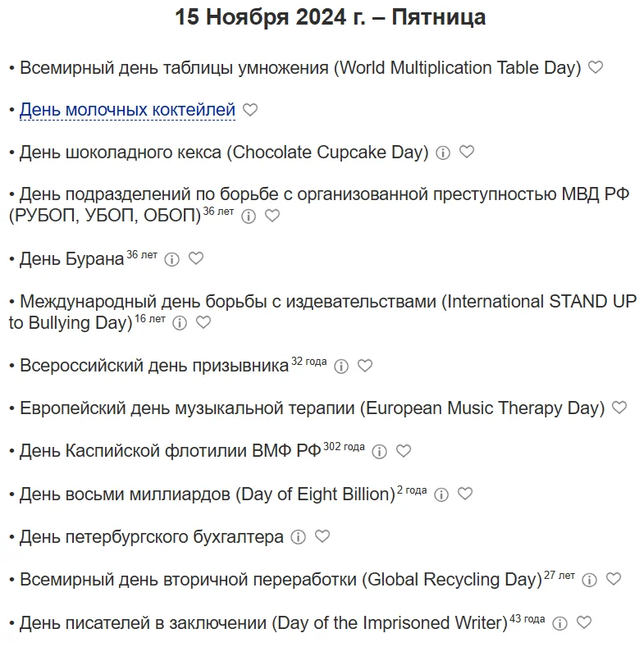The width and height of the screenshot is (644, 647).
Task: View info for STAND UP to Bullying Day
Action: pos(180,323)
